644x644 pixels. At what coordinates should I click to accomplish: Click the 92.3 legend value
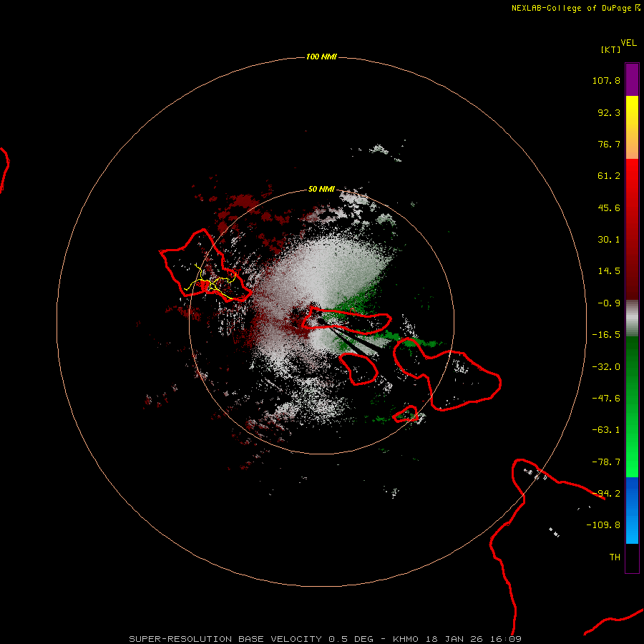pos(609,112)
